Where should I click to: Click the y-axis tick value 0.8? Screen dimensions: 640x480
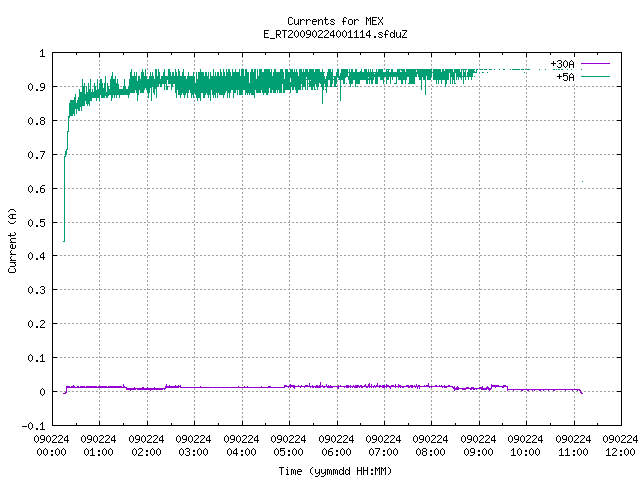[36, 121]
